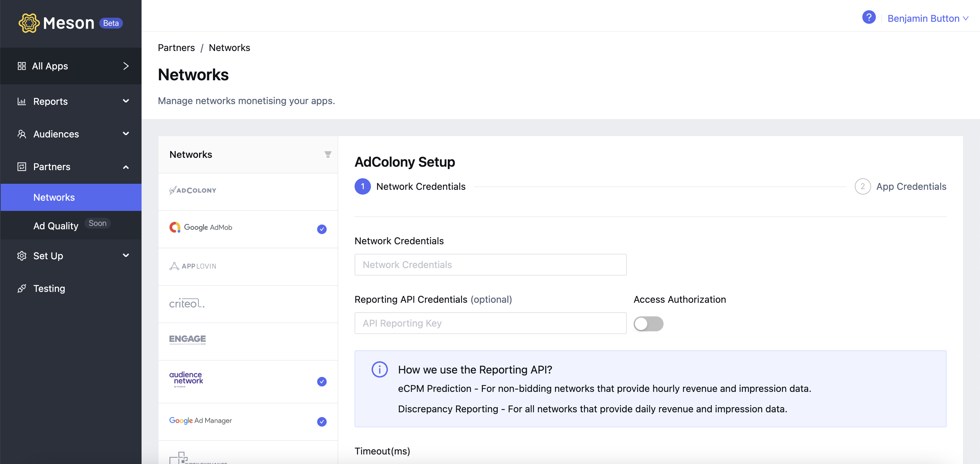Open the Networks list filter icon

328,154
